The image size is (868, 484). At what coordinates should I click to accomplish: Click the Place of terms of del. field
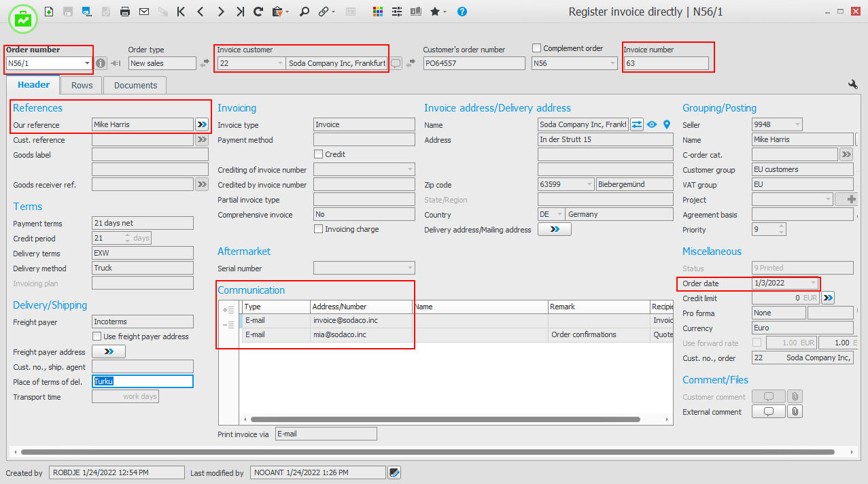[x=143, y=382]
